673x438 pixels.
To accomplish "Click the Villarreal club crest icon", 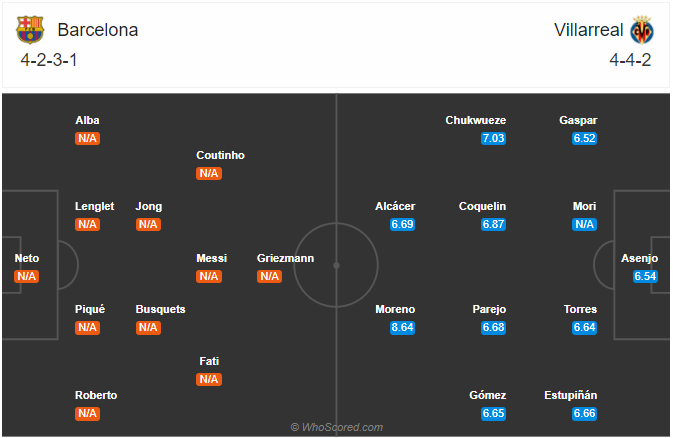I will (x=642, y=30).
